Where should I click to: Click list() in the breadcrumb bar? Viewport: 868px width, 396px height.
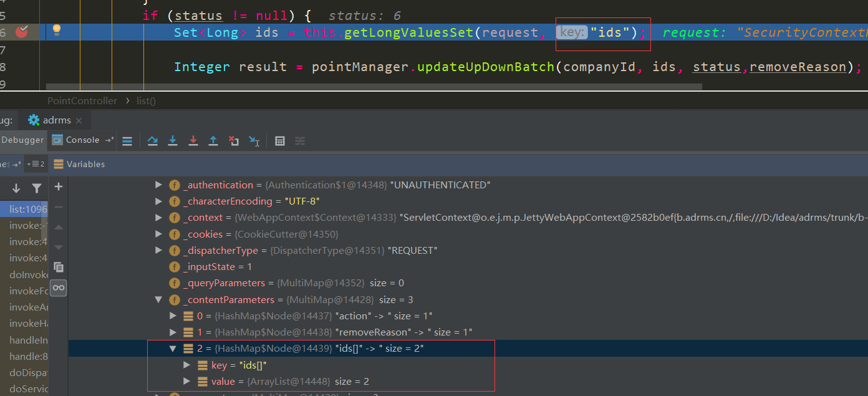[145, 100]
